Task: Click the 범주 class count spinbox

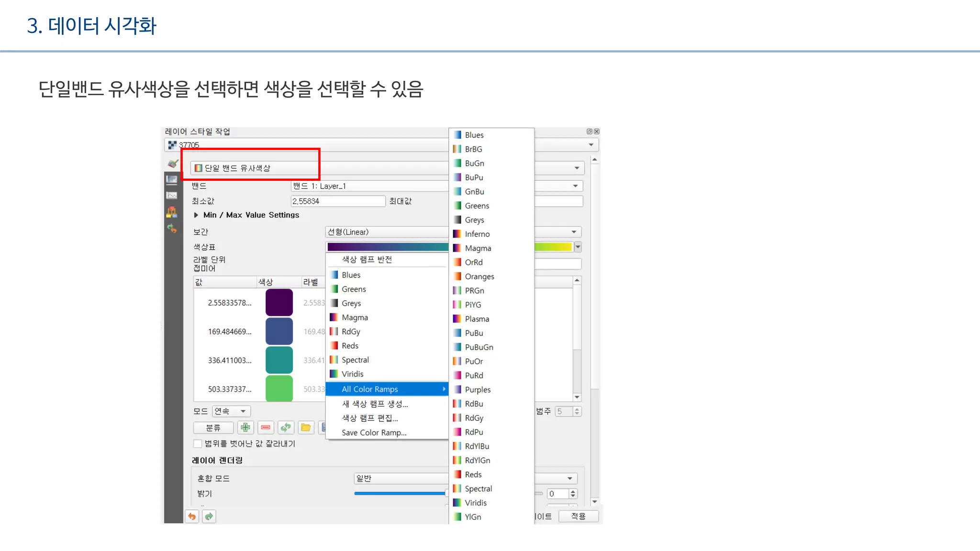Action: [568, 411]
